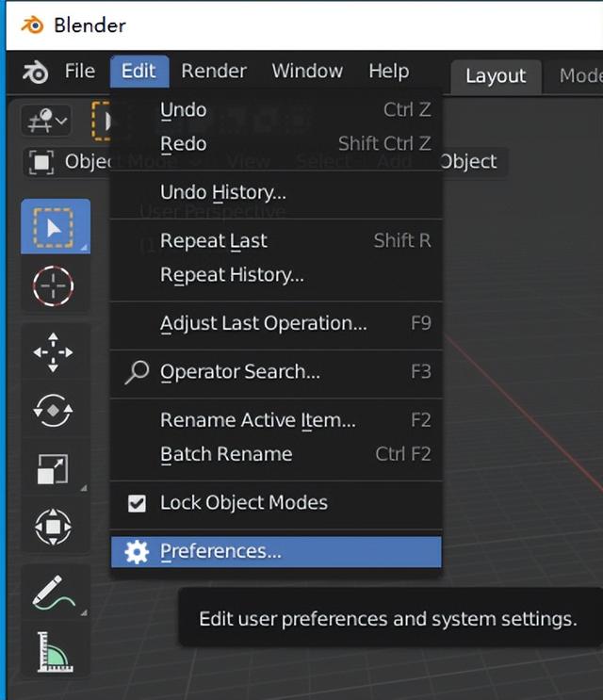Open the File menu
This screenshot has width=603, height=700.
click(80, 72)
